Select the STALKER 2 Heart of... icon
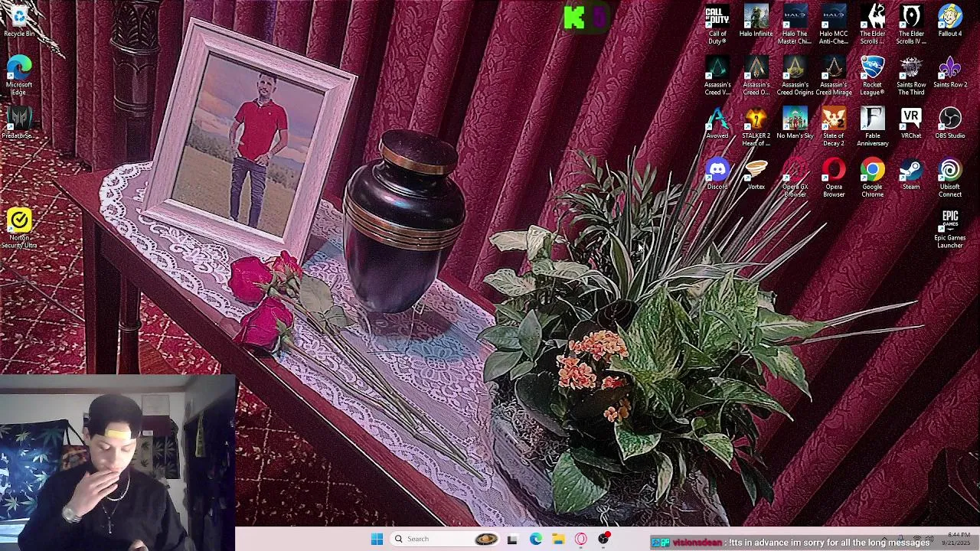Viewport: 980px width, 551px height. pos(756,127)
